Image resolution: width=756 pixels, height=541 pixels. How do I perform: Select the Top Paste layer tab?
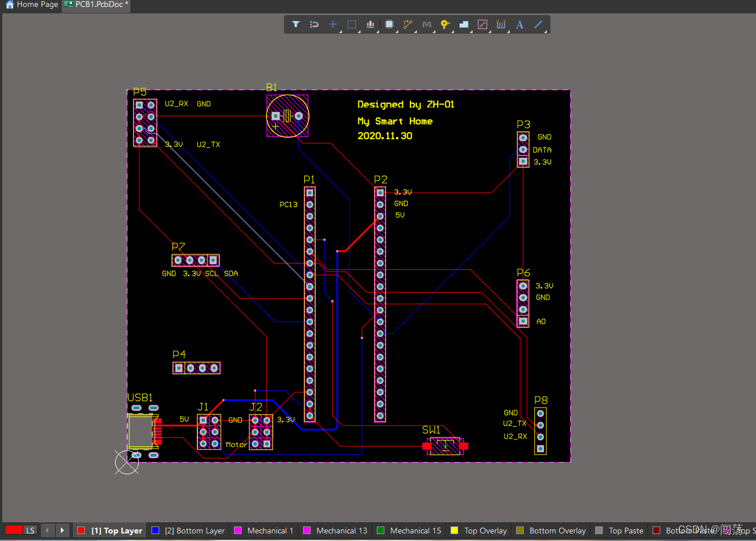pyautogui.click(x=620, y=531)
